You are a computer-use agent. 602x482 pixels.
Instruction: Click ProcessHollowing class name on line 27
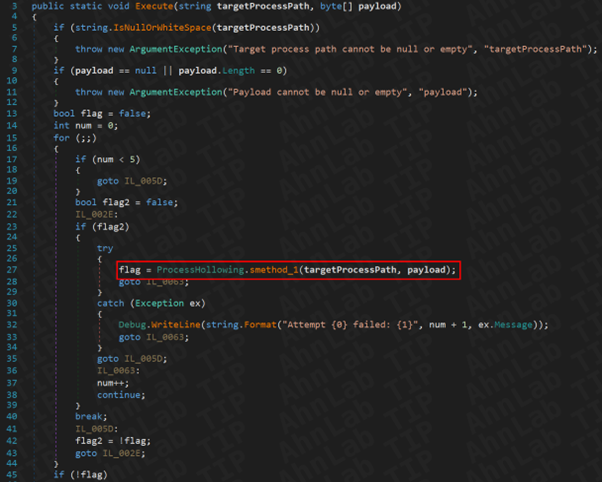coord(203,270)
